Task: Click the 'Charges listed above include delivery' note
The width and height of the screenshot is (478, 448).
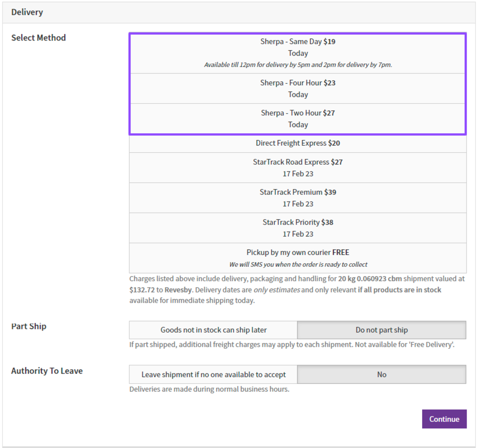Action: pyautogui.click(x=297, y=289)
